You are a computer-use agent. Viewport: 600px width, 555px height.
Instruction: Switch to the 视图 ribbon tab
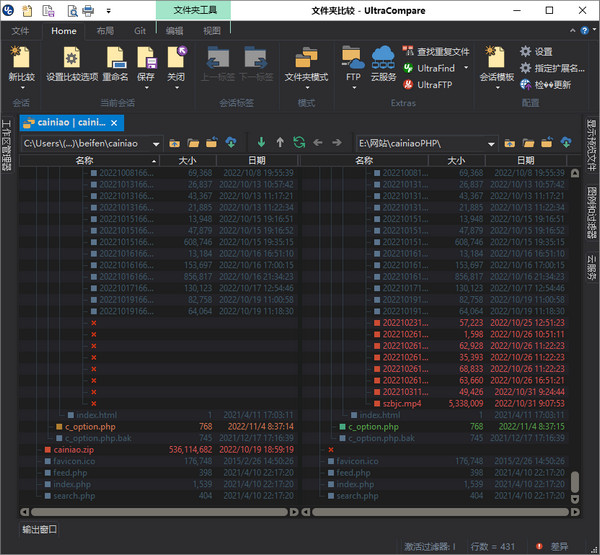212,31
